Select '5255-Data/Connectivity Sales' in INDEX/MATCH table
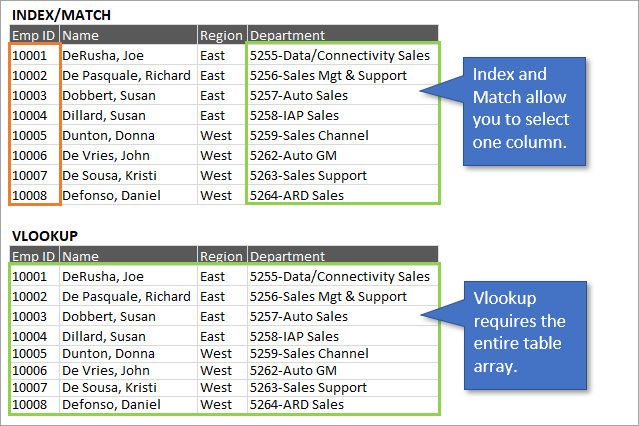 (340, 55)
